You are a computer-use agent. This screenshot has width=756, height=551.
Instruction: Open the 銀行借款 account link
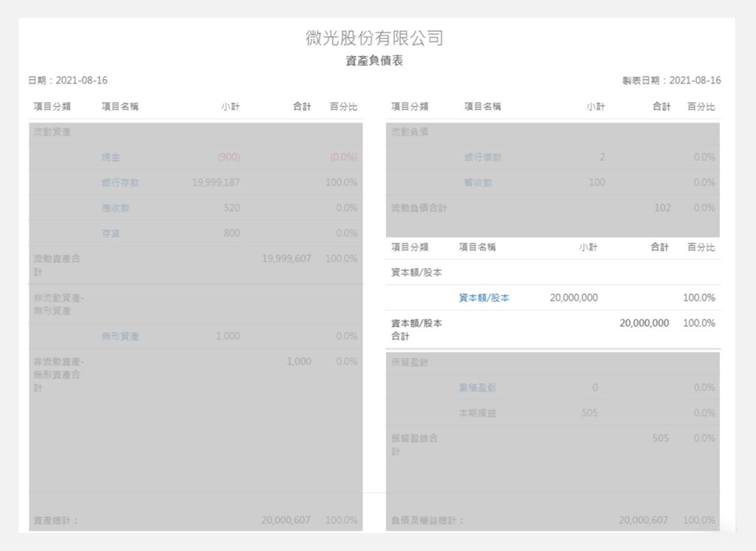[483, 157]
